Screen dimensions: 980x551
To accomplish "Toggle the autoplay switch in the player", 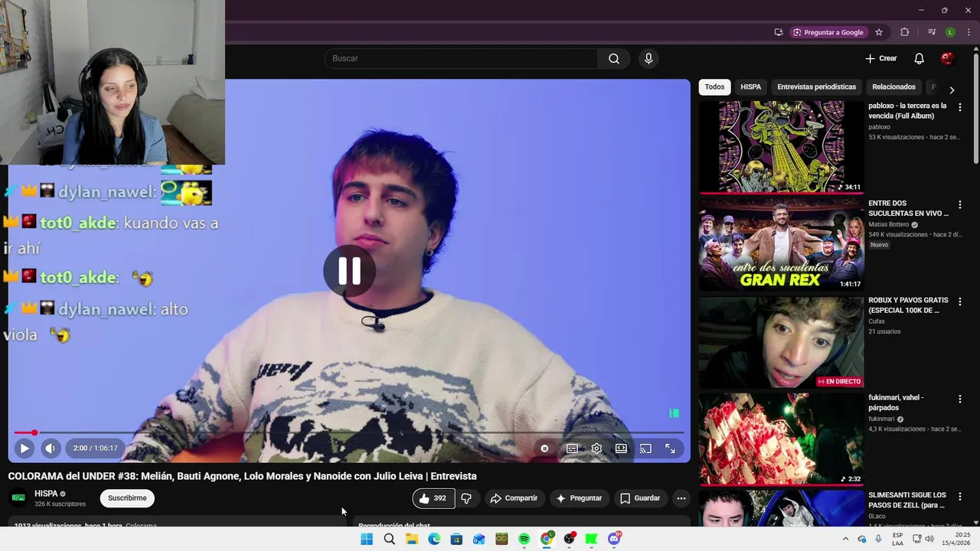I will click(544, 448).
